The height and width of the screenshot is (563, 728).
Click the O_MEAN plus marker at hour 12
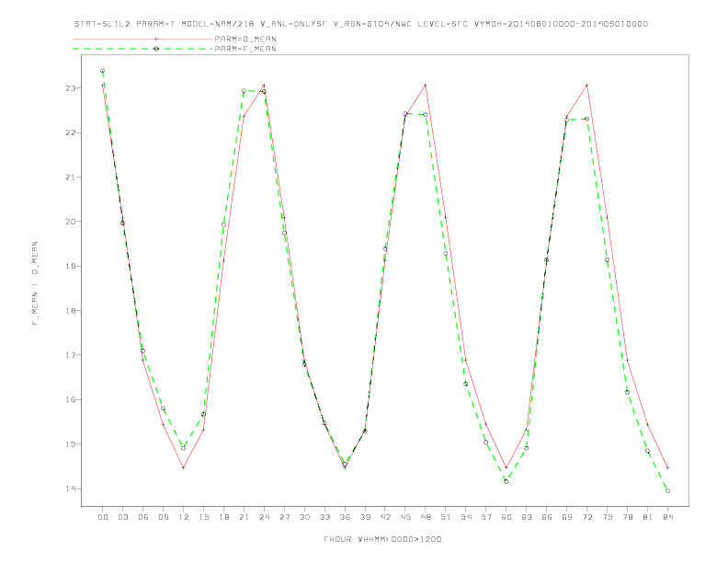click(x=184, y=467)
